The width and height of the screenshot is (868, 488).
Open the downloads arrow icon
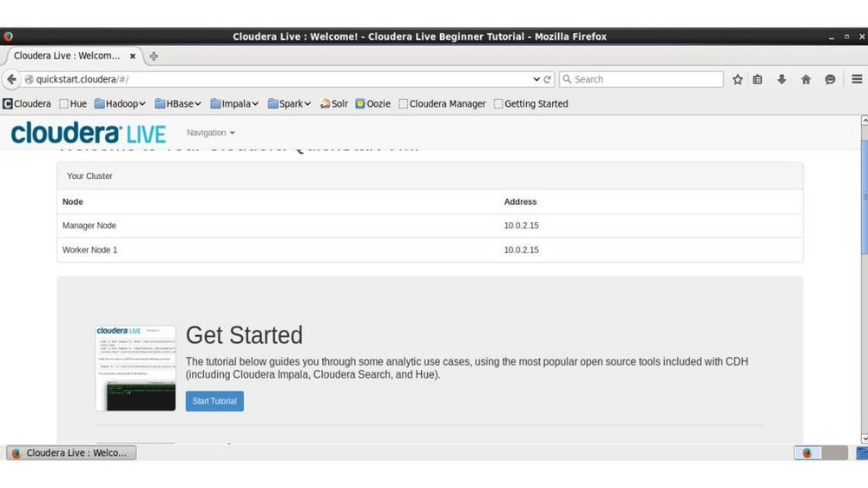tap(782, 79)
